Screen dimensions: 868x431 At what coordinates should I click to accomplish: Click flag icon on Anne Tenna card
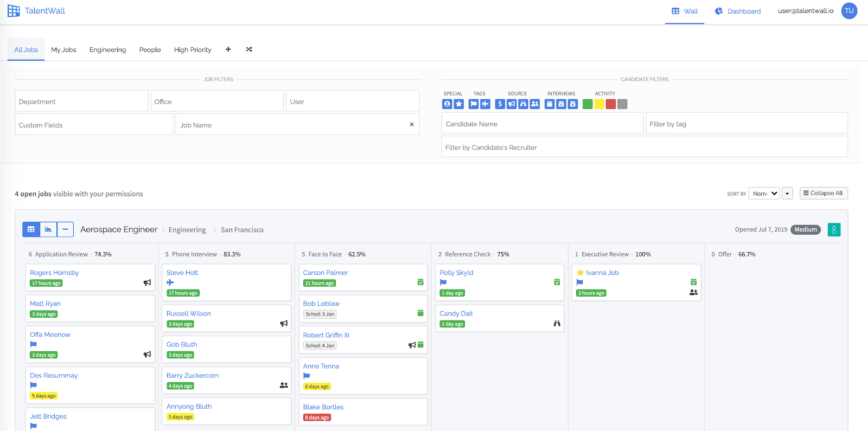click(307, 376)
